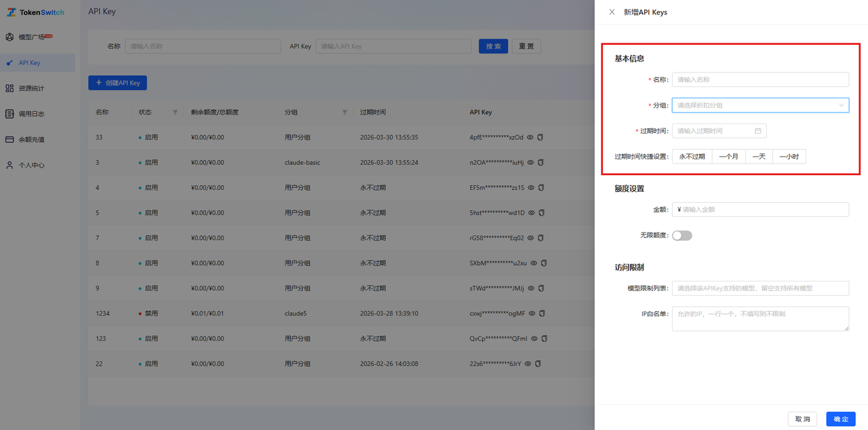The width and height of the screenshot is (868, 430).
Task: Open the 状态 column filter icon
Action: pyautogui.click(x=175, y=112)
